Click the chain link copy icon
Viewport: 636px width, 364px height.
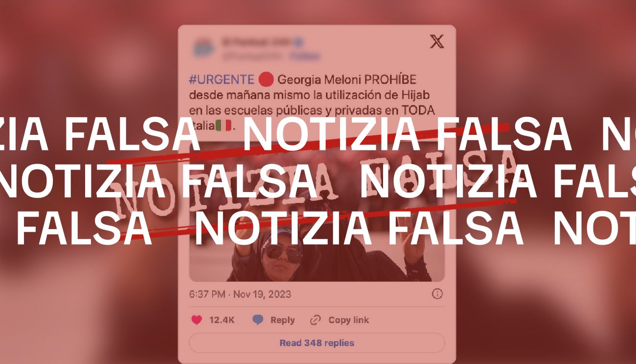[316, 320]
